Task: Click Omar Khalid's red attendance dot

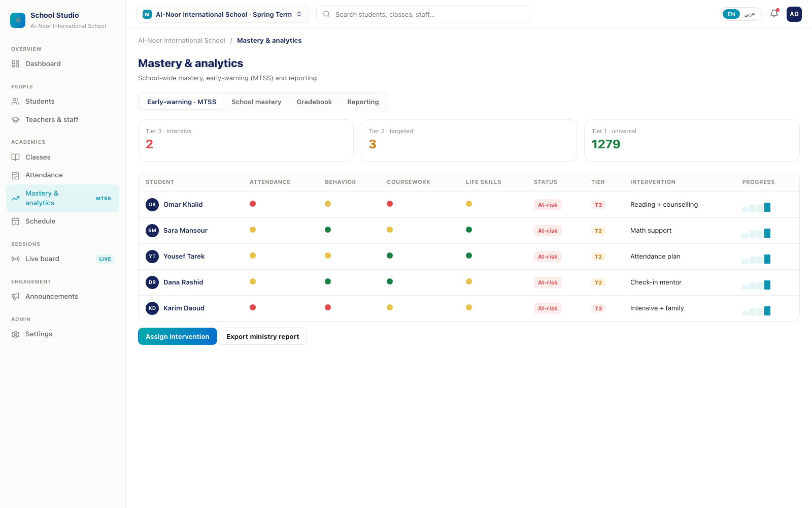Action: pyautogui.click(x=253, y=204)
